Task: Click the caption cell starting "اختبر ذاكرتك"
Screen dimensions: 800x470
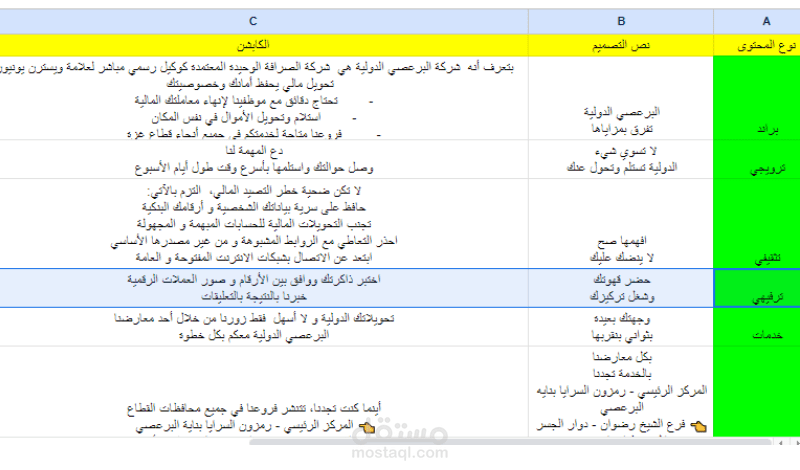Action: [x=264, y=288]
